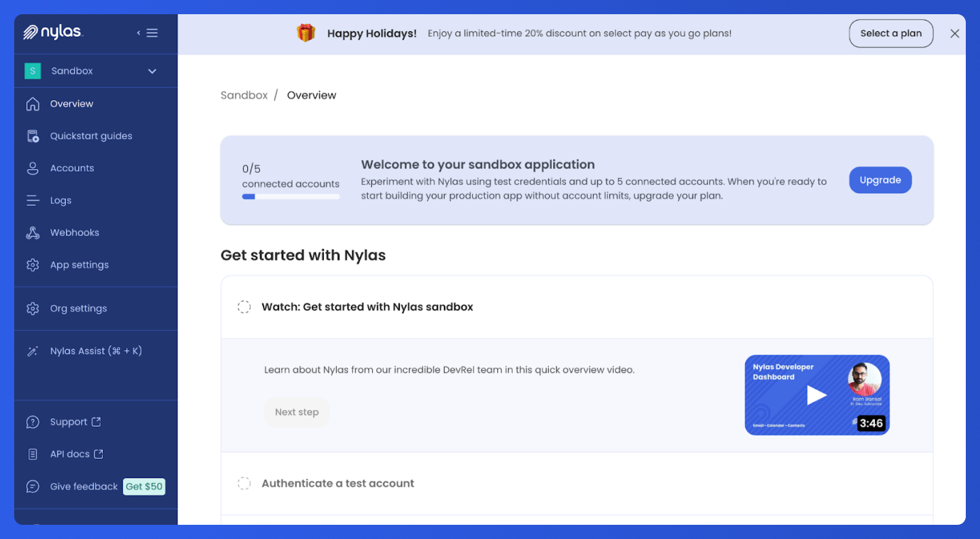Click the disabled Next step button
980x539 pixels.
pyautogui.click(x=297, y=412)
